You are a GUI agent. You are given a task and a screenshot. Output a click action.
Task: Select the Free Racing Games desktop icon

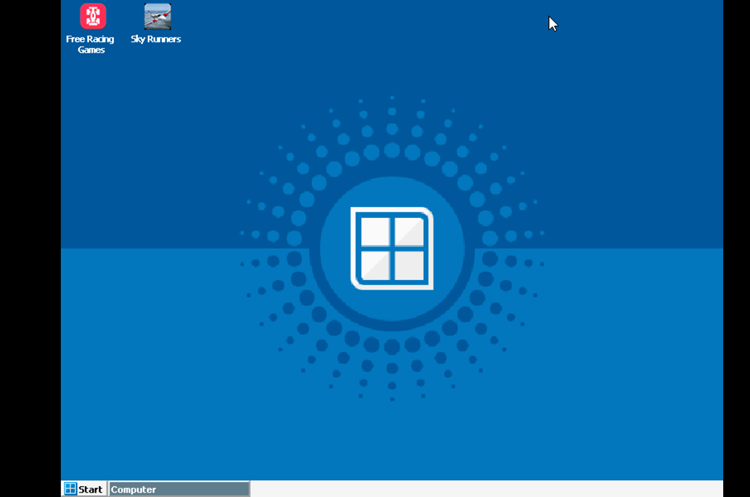pyautogui.click(x=92, y=16)
